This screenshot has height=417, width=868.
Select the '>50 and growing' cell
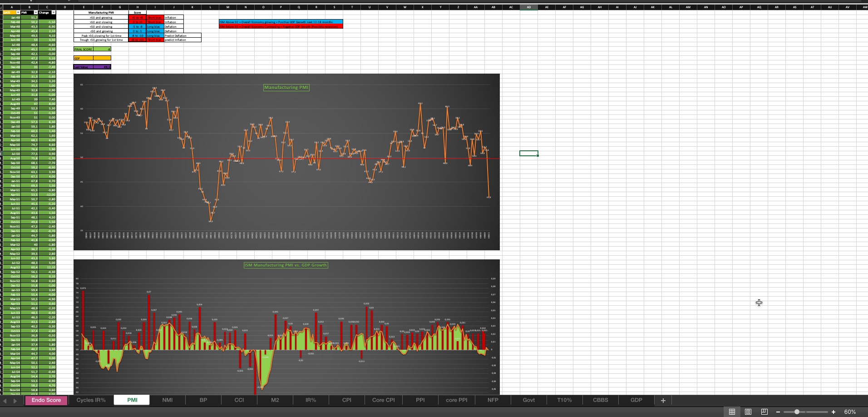[x=101, y=17]
